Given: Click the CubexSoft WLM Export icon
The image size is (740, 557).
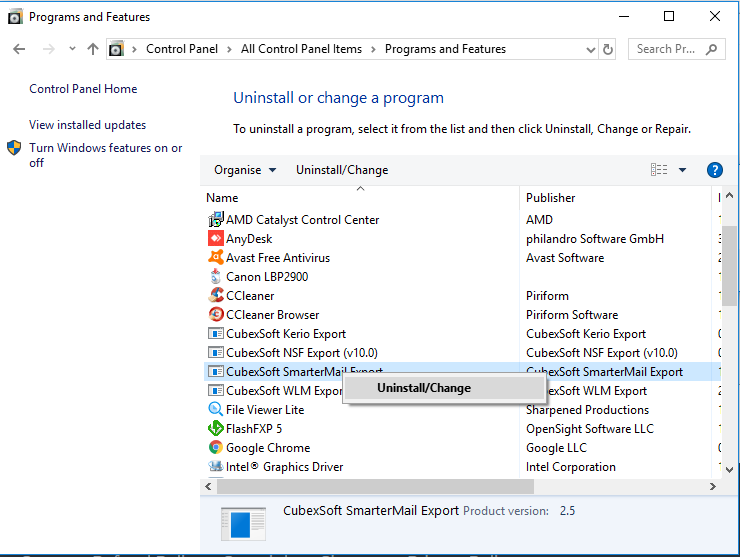Looking at the screenshot, I should (216, 390).
